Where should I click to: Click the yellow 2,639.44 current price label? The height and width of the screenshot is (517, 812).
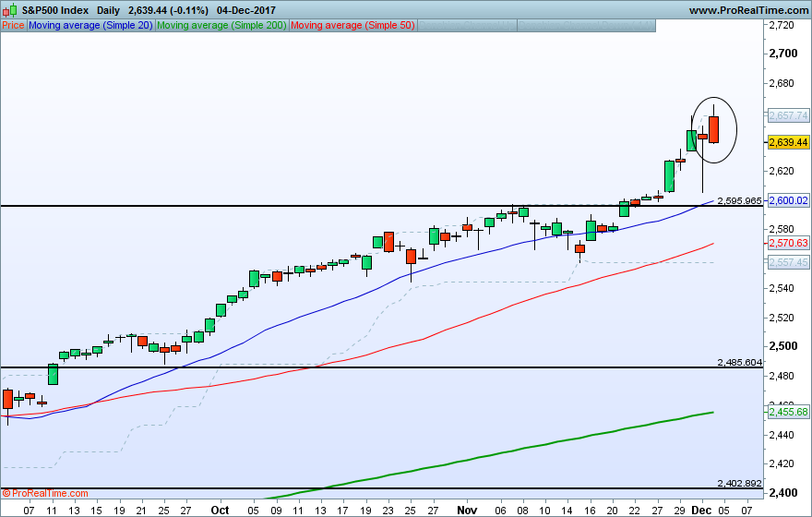788,142
